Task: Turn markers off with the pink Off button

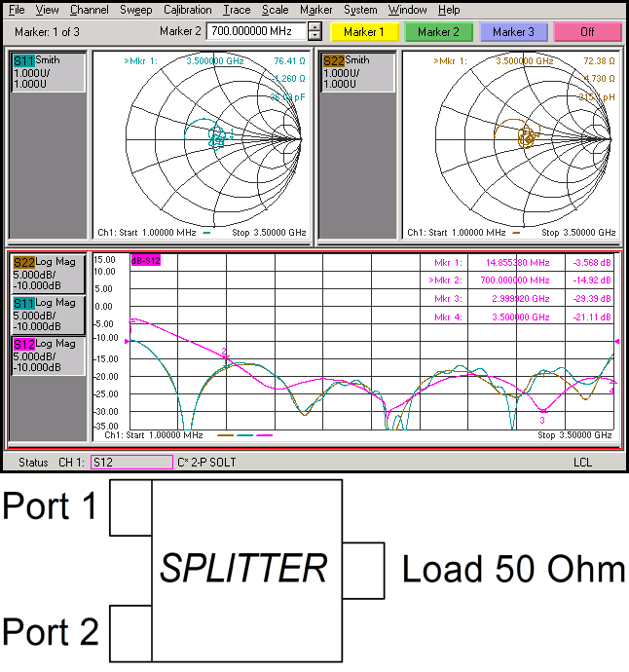Action: coord(587,32)
